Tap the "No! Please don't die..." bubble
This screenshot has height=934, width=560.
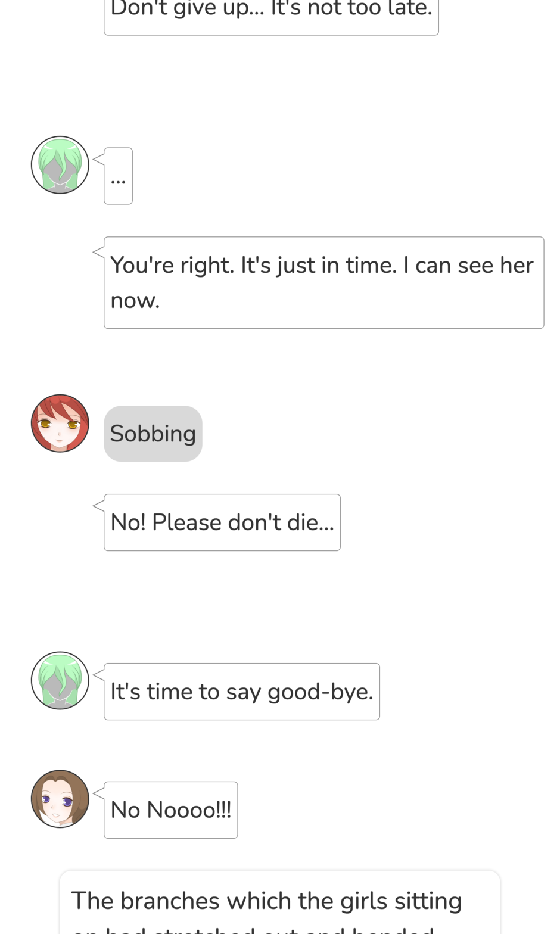point(222,522)
